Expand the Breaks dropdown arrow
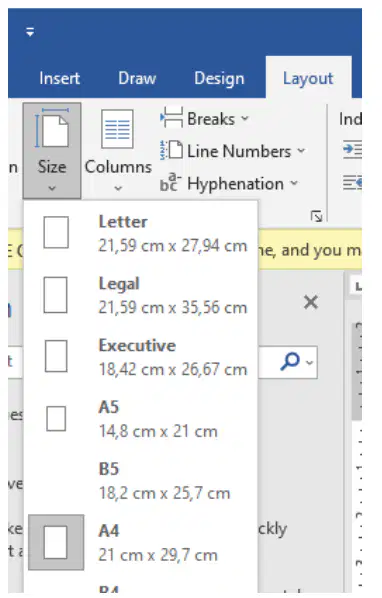 (245, 118)
